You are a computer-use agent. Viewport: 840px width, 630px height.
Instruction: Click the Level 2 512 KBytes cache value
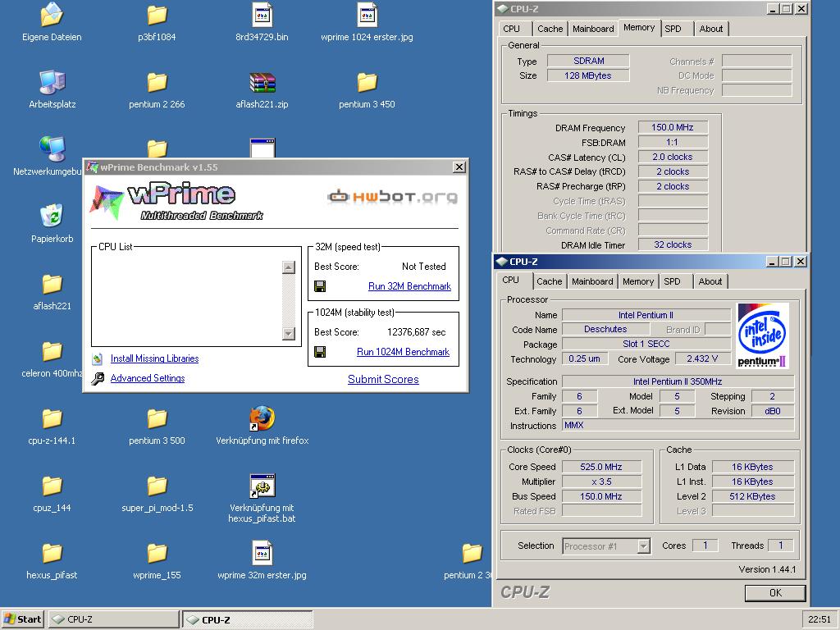coord(752,496)
